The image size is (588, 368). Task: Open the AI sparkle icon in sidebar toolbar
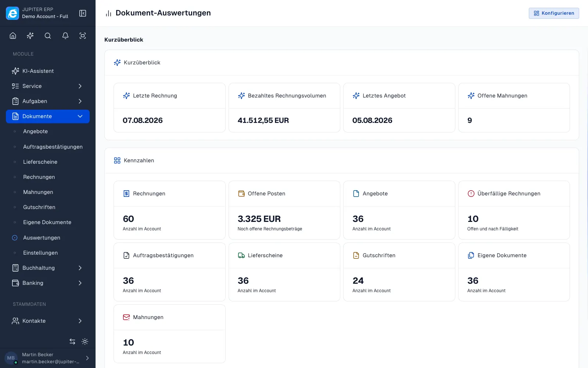tap(30, 36)
